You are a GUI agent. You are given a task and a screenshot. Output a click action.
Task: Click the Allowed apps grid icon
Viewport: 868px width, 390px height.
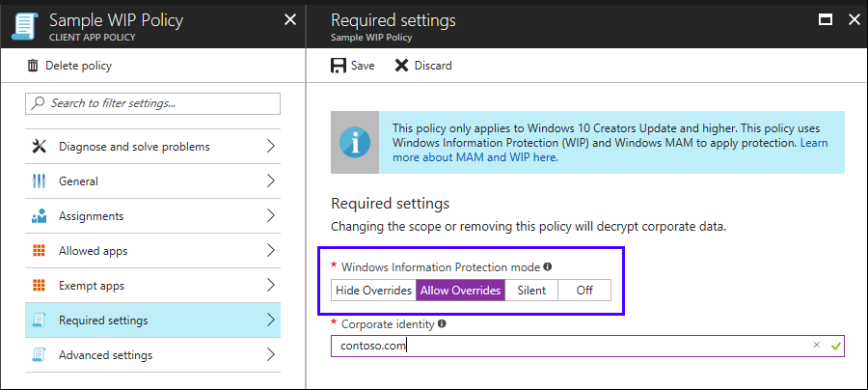(40, 251)
